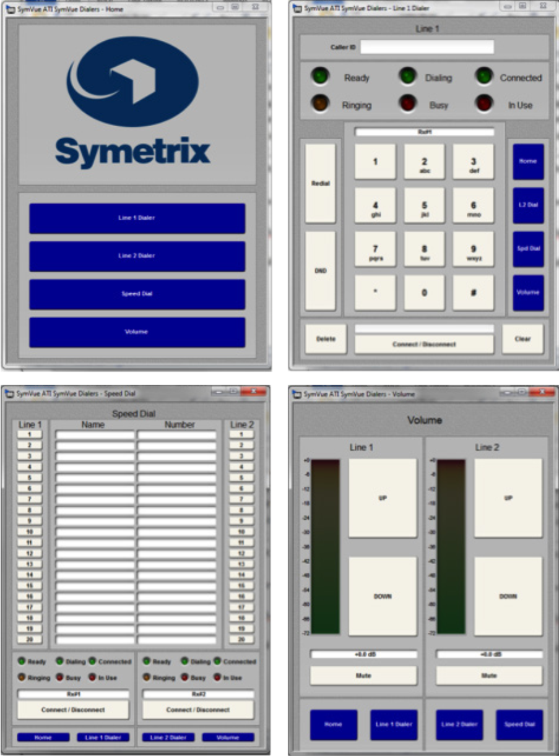Enable DND on the Line 1 Dialer

click(320, 270)
